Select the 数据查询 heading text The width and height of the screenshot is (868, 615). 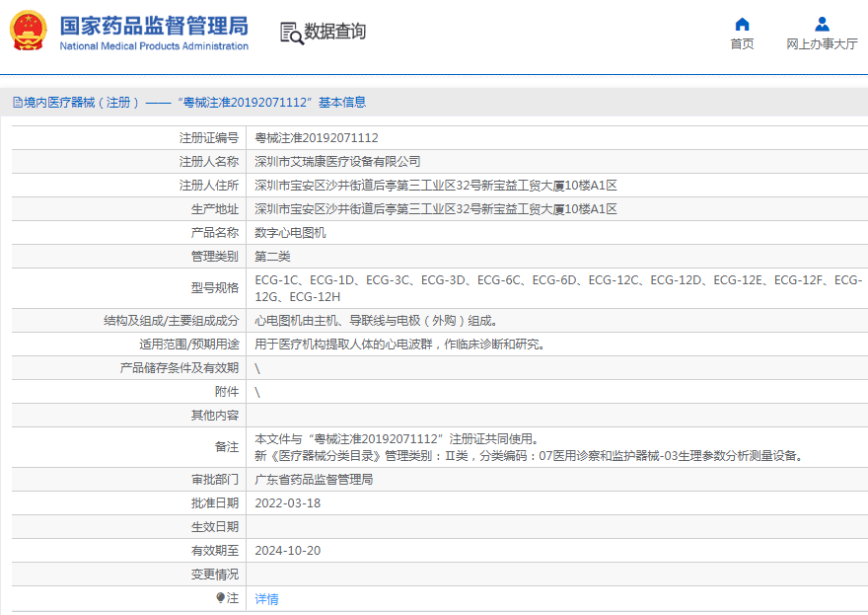(x=335, y=33)
